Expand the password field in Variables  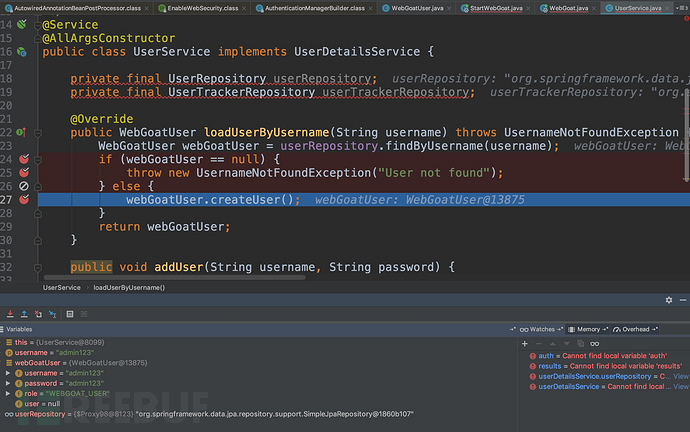coord(8,383)
